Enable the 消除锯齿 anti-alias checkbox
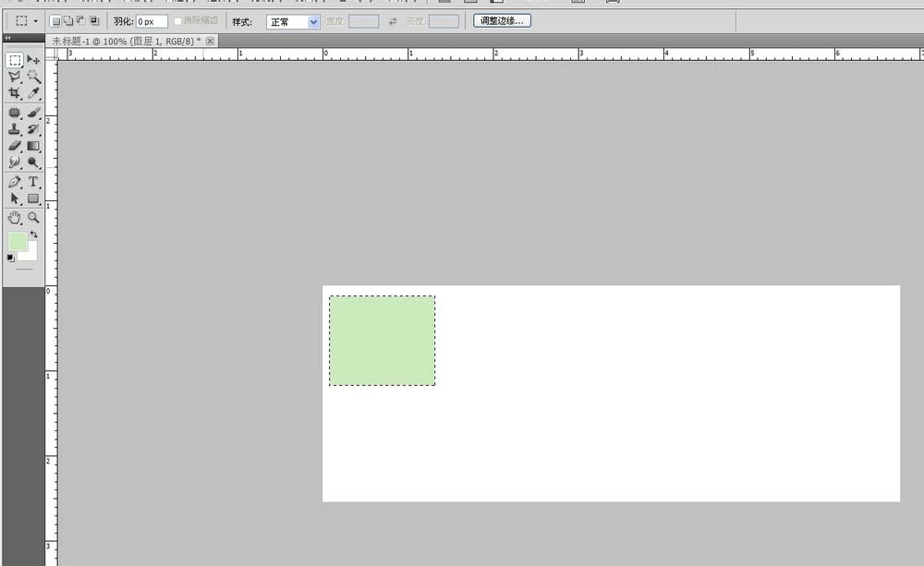Image resolution: width=924 pixels, height=566 pixels. coord(177,19)
